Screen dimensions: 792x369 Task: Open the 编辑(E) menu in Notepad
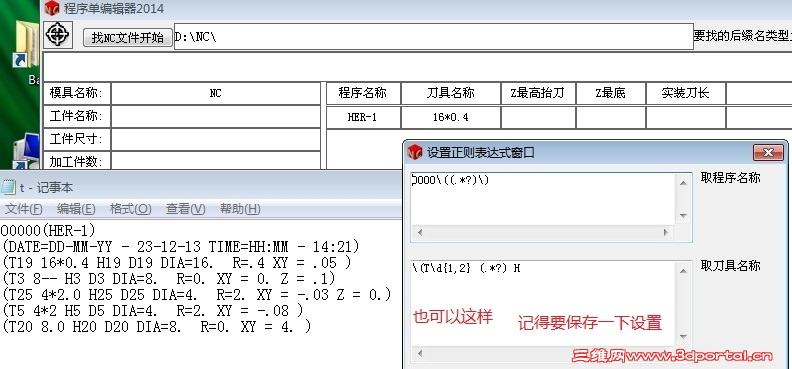click(x=76, y=208)
